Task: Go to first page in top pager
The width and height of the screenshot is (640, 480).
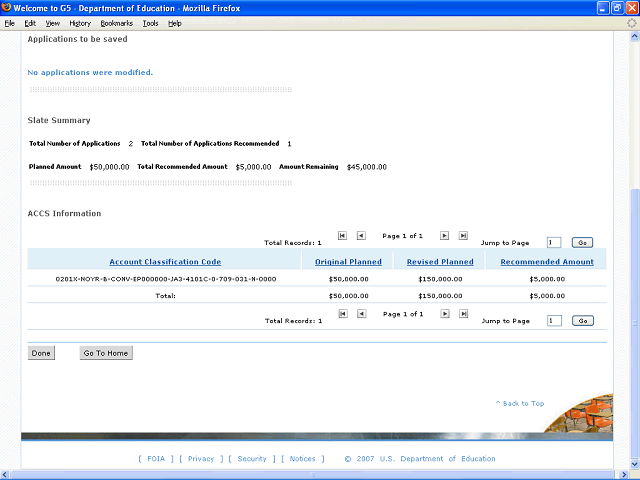Action: point(342,236)
